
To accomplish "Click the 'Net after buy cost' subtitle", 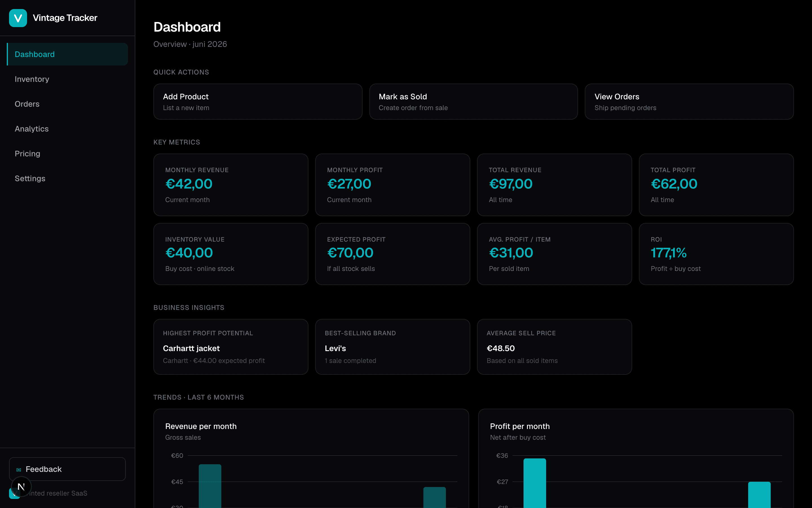I will click(518, 437).
